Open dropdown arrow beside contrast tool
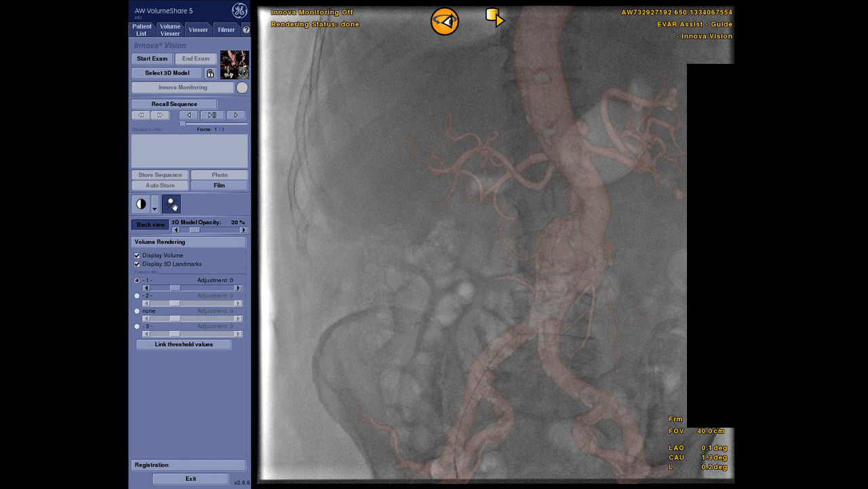The image size is (868, 489). [155, 206]
